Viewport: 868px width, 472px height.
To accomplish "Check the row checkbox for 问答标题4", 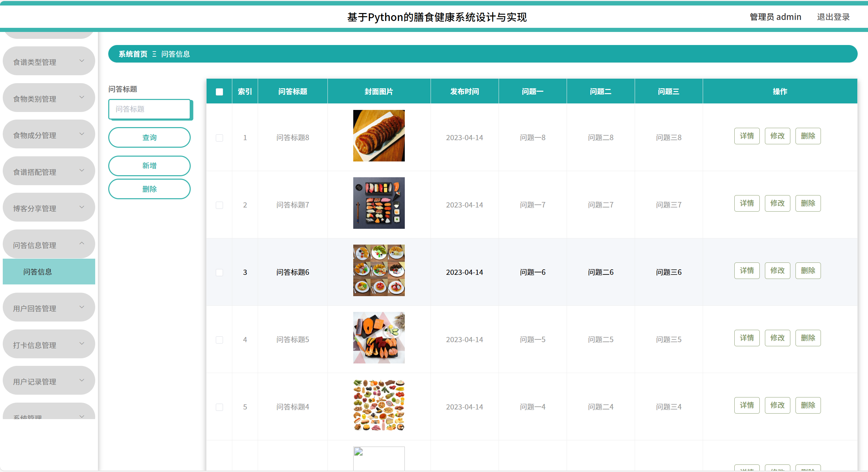I will tap(219, 407).
